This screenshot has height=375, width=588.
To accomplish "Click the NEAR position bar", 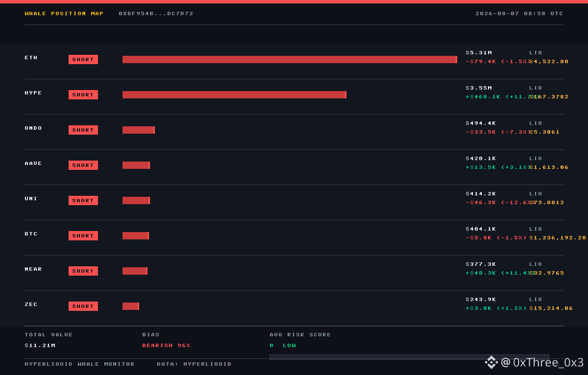I will pos(135,271).
